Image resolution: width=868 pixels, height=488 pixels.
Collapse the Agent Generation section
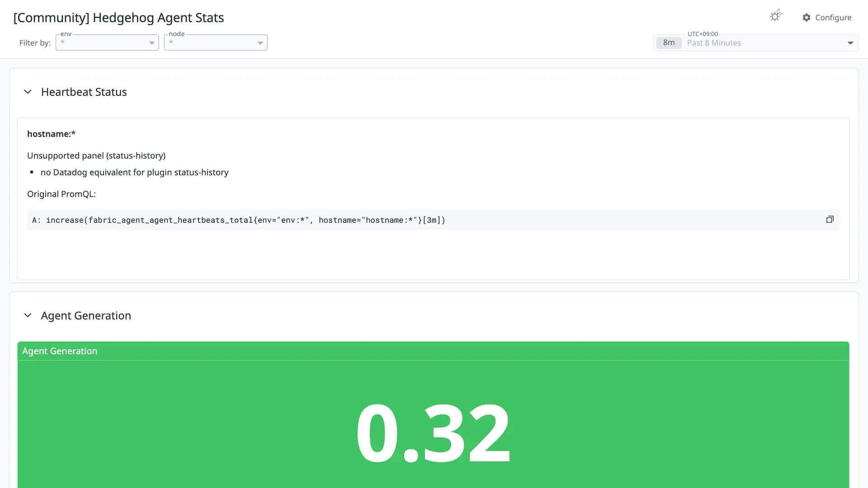[x=28, y=315]
